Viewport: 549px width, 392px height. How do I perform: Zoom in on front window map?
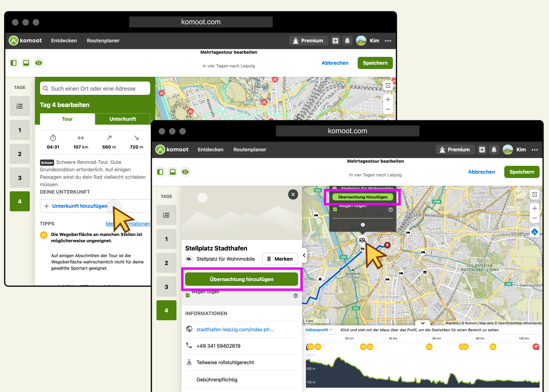534,208
